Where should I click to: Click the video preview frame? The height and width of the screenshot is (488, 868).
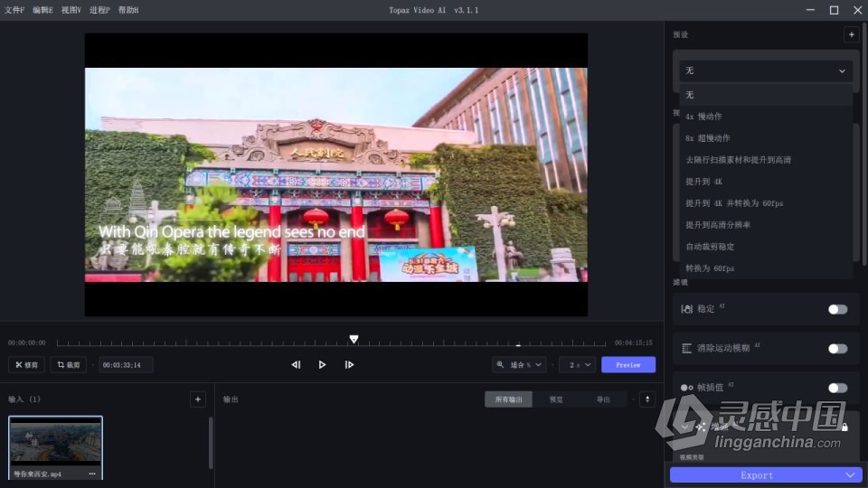tap(336, 174)
